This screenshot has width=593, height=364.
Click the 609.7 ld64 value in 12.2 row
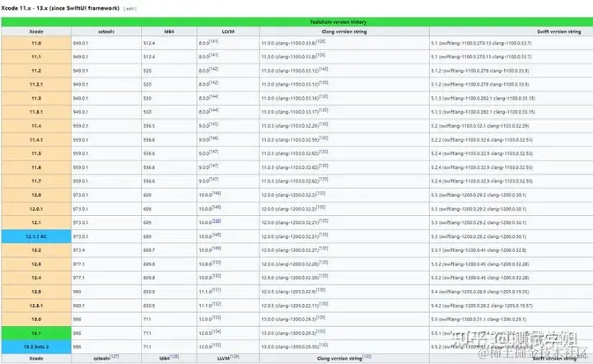click(x=149, y=250)
